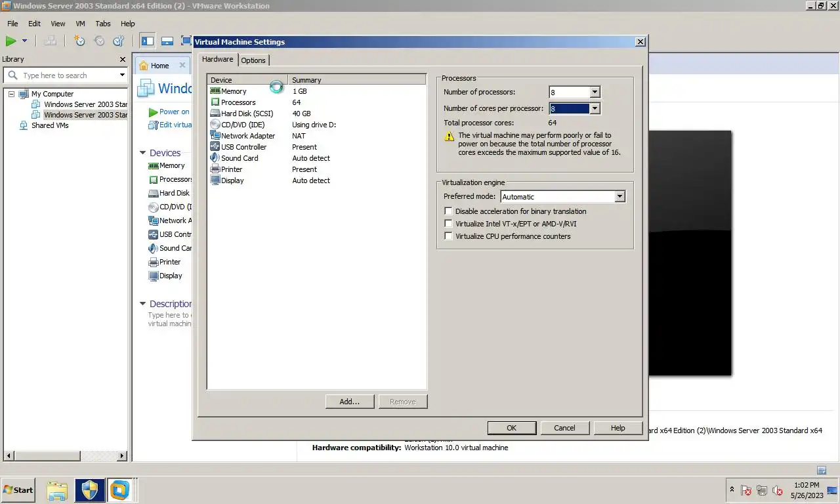Open the Library search options dropdown arrow
This screenshot has width=840, height=504.
click(122, 75)
